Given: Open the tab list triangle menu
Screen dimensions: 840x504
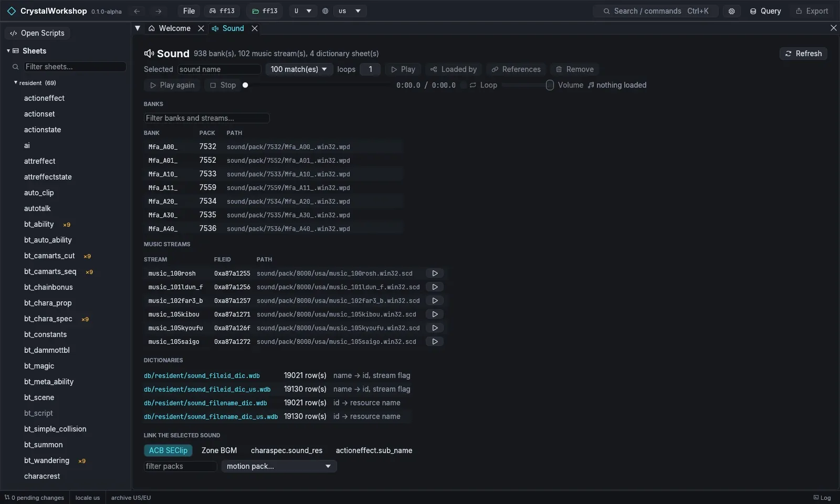Looking at the screenshot, I should tap(138, 28).
